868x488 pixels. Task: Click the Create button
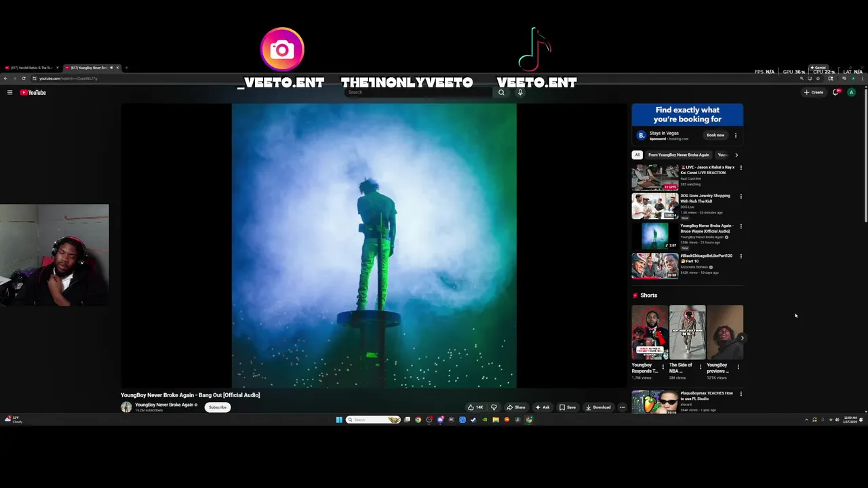(x=813, y=92)
